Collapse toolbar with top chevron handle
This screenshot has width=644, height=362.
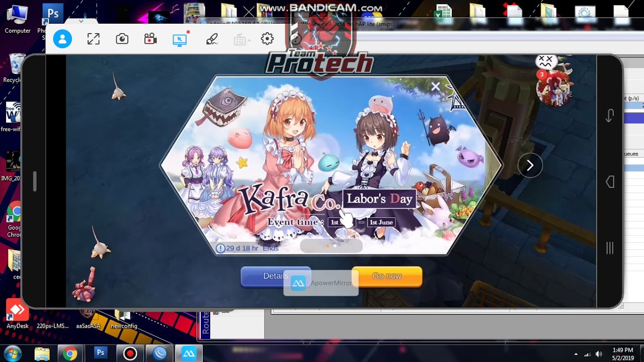tap(81, 21)
